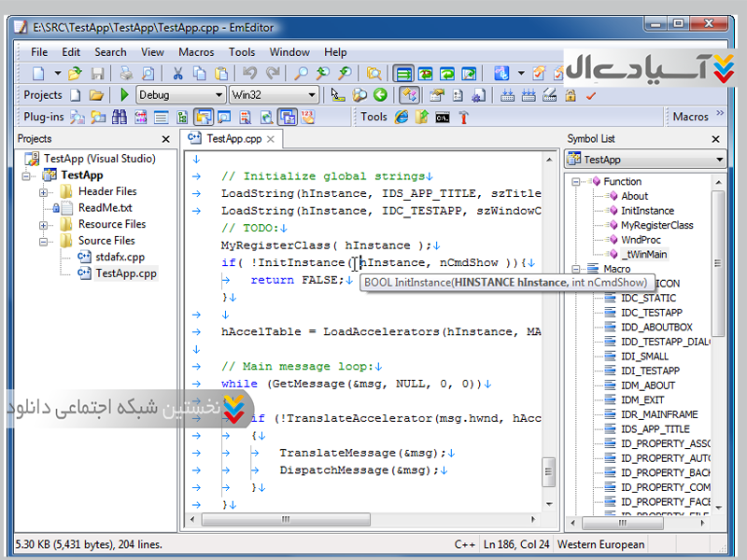Toggle the Symbol List button next to the green back arrow
The image size is (747, 560).
pos(408,95)
